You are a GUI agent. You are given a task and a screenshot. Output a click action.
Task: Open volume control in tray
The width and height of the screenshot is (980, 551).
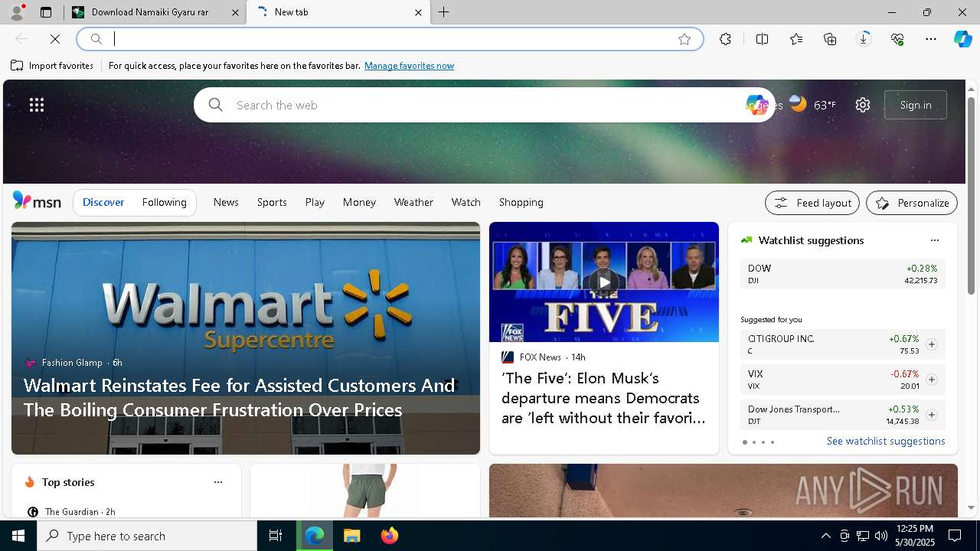coord(881,536)
